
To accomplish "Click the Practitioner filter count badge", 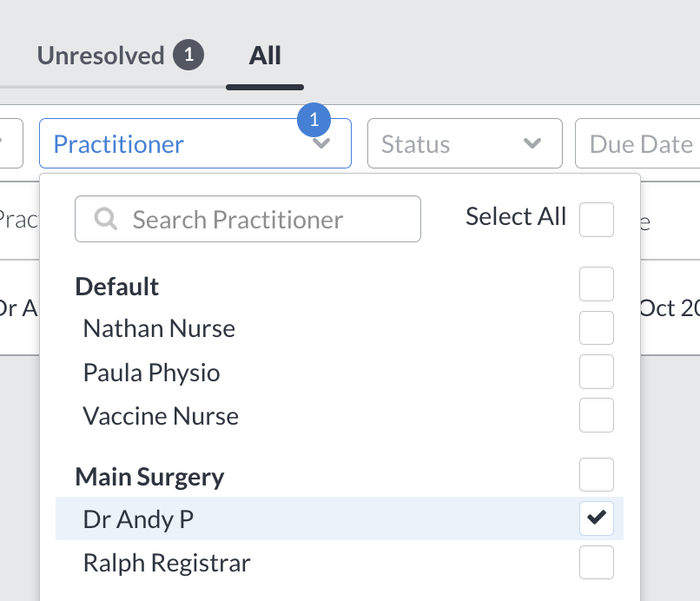I will [314, 120].
